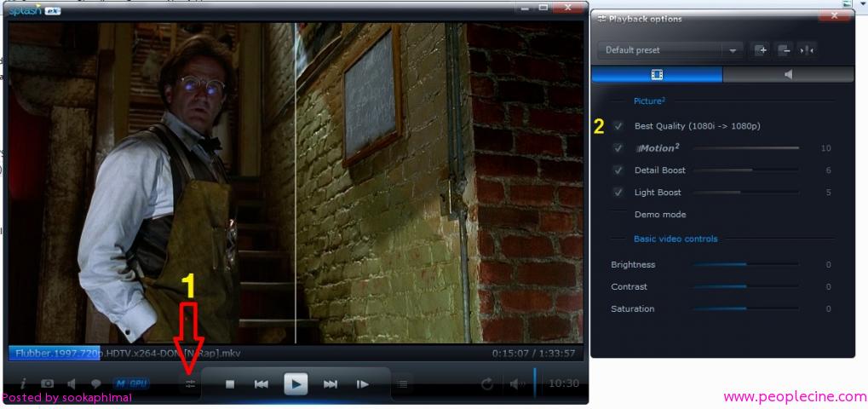Toggle the M GPU acceleration badge
The image size is (868, 409).
[x=131, y=383]
